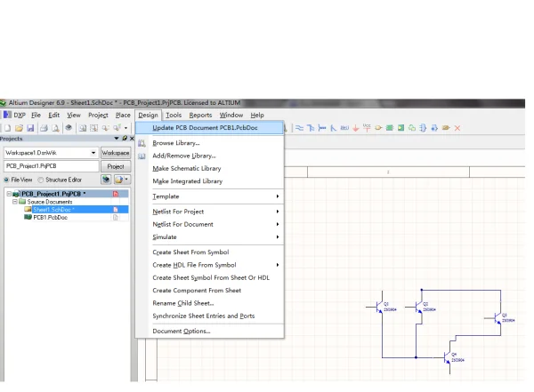Screen dimensions: 534x392
Task: Select PCB1.PcbDoc in project tree
Action: [50, 218]
